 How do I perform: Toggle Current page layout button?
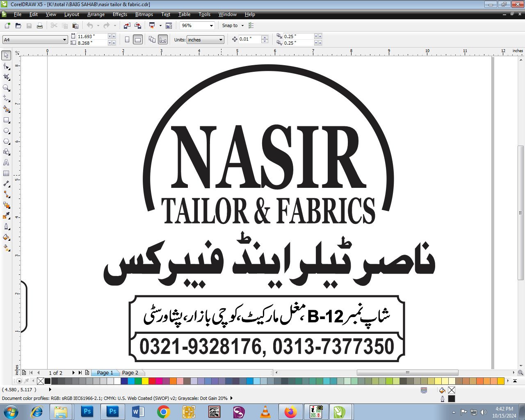(x=163, y=39)
